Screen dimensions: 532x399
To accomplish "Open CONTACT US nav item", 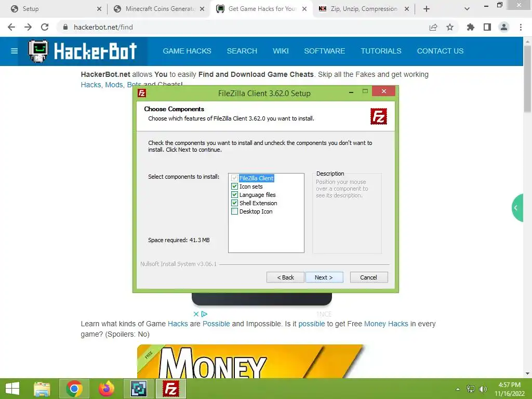I will [440, 51].
